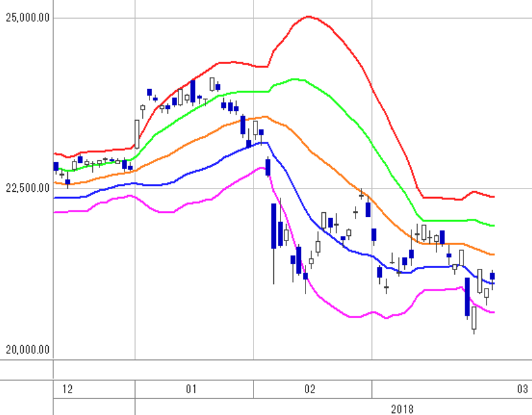This screenshot has height=415, width=532.
Task: Click the 20,000.00 price axis label
Action: point(28,349)
